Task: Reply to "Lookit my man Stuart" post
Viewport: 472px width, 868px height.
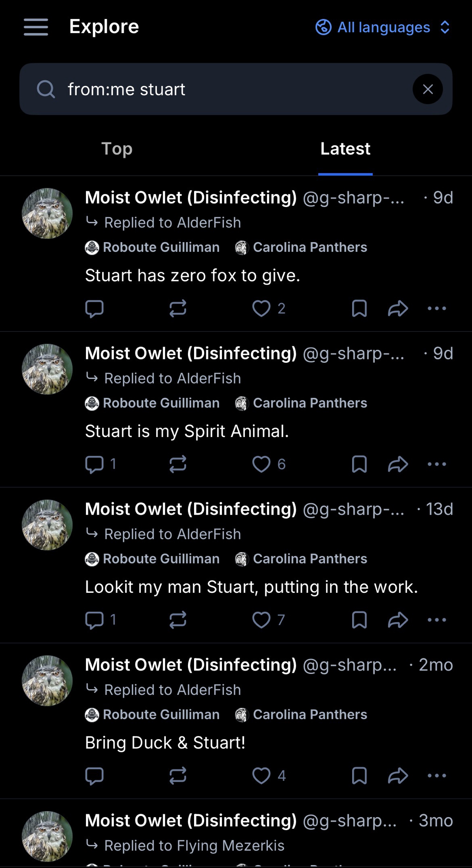Action: coord(94,620)
